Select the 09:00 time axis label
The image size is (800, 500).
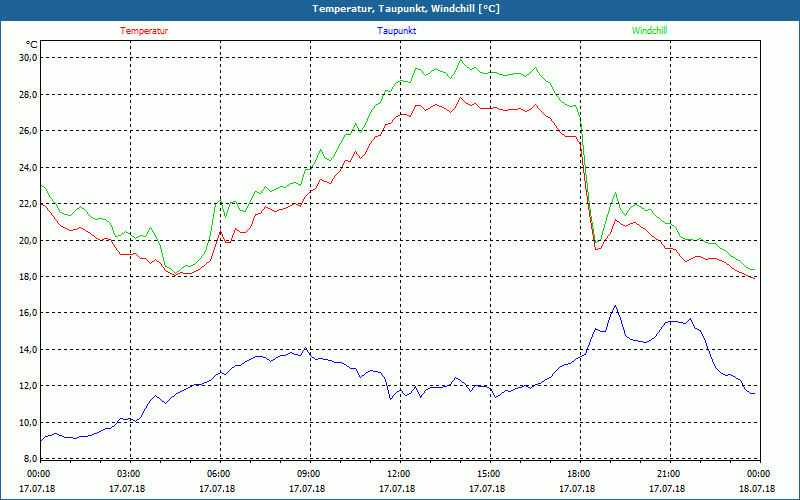(x=309, y=474)
